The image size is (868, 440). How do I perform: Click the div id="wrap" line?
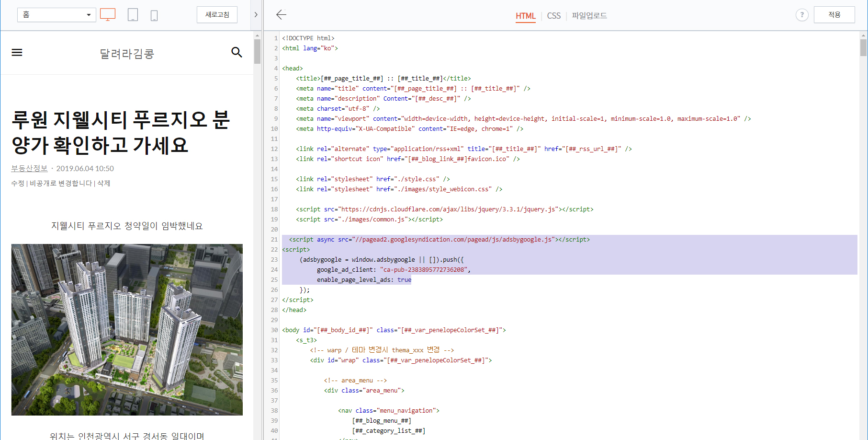click(401, 360)
